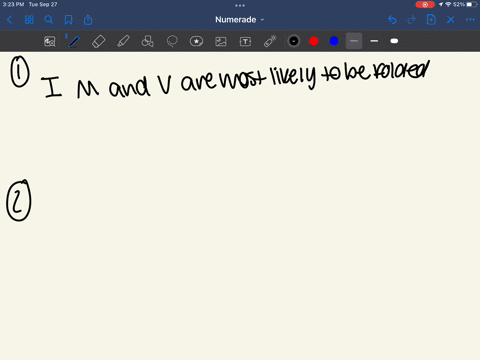
Task: Choose the black pen color
Action: tap(294, 41)
